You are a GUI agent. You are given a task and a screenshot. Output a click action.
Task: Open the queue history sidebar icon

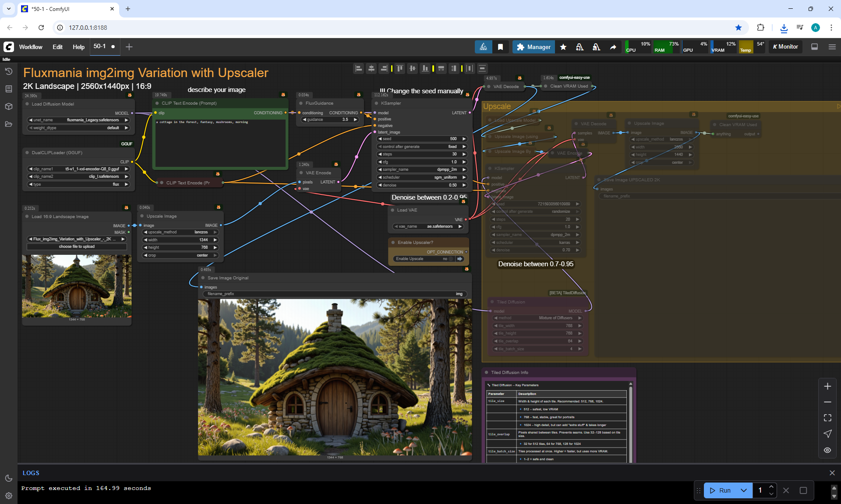coord(8,71)
